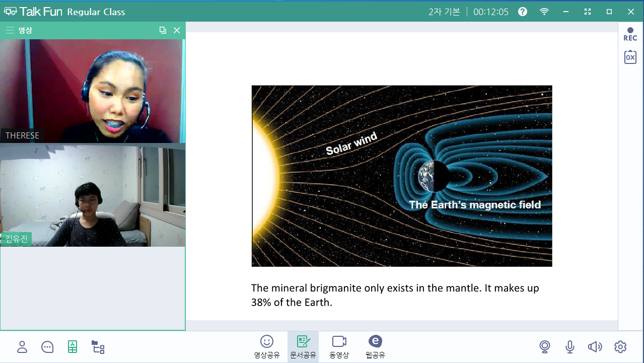Open the OX quiz clipboard icon

click(x=630, y=57)
